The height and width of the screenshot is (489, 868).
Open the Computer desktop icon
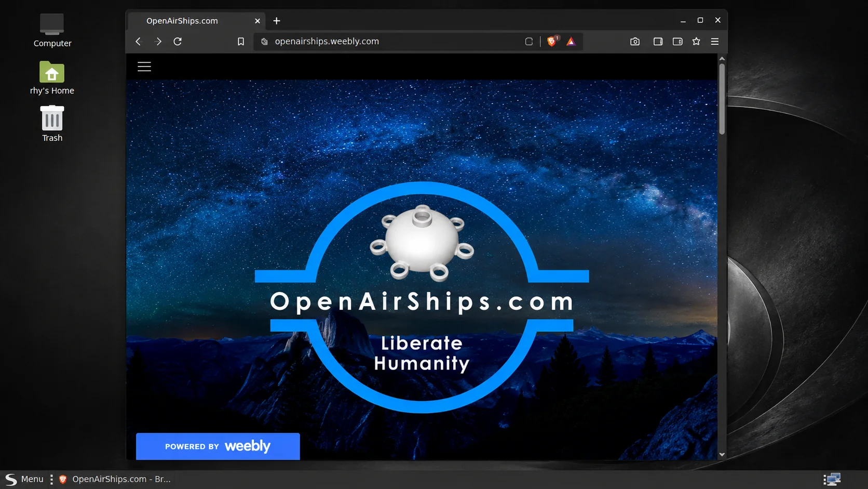52,31
